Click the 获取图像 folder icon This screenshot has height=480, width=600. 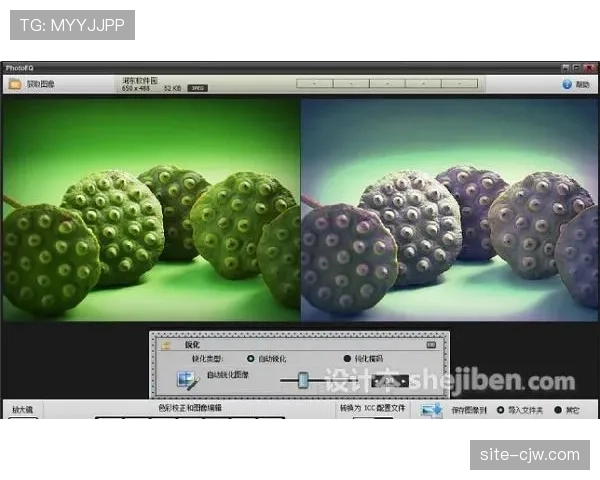pyautogui.click(x=14, y=84)
